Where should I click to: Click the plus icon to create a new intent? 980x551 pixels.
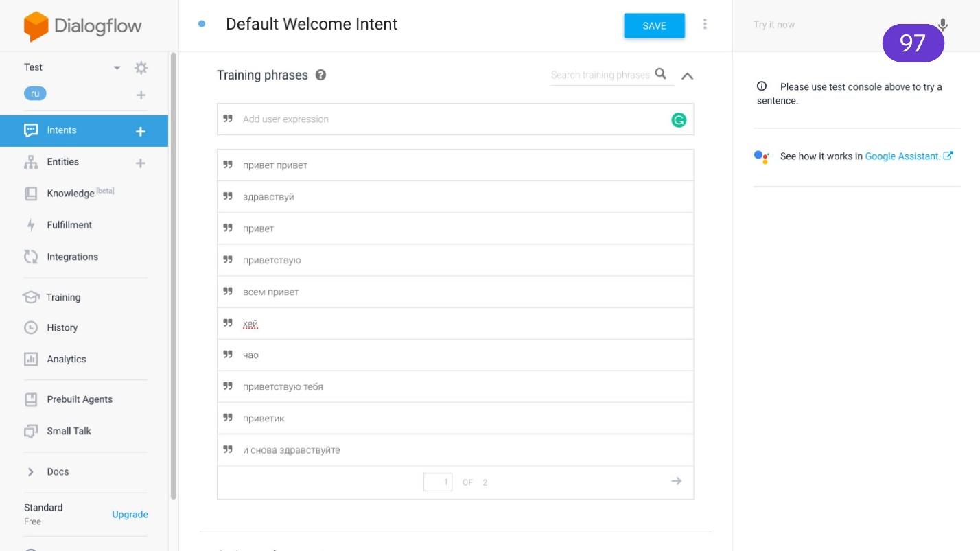tap(141, 131)
